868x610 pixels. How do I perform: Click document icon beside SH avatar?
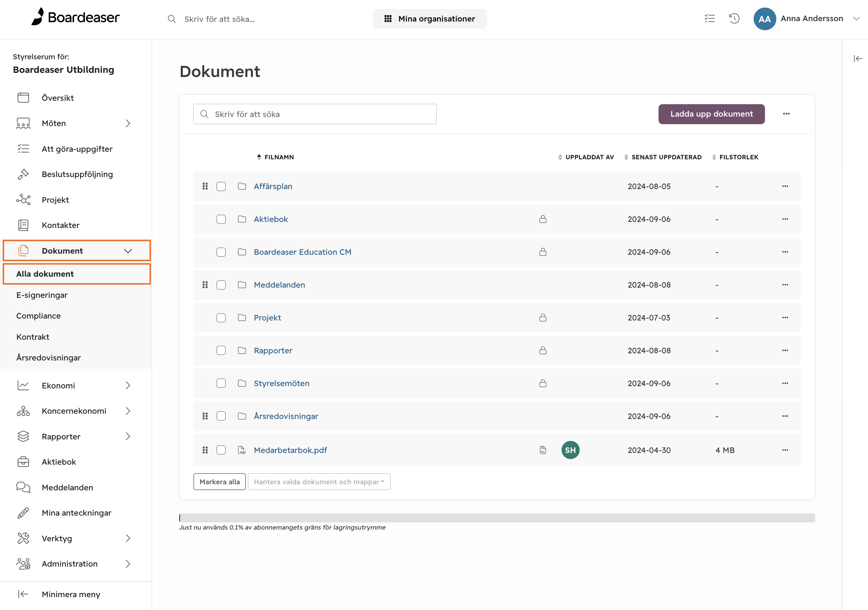(543, 450)
